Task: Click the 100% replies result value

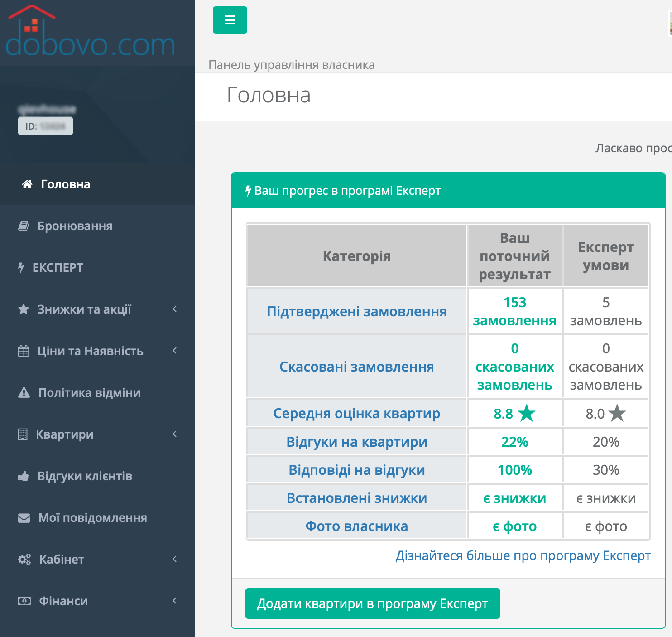Action: (x=515, y=470)
